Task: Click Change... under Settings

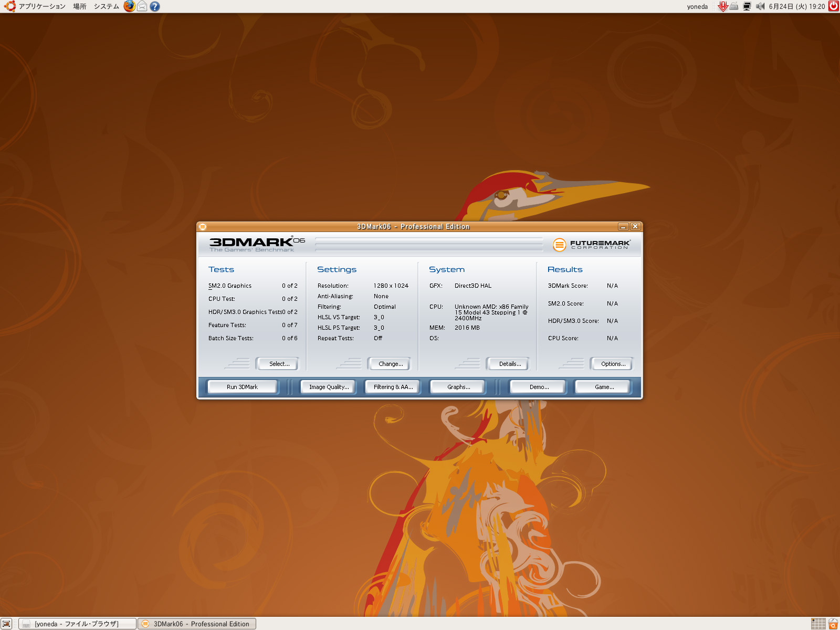Action: coord(391,364)
